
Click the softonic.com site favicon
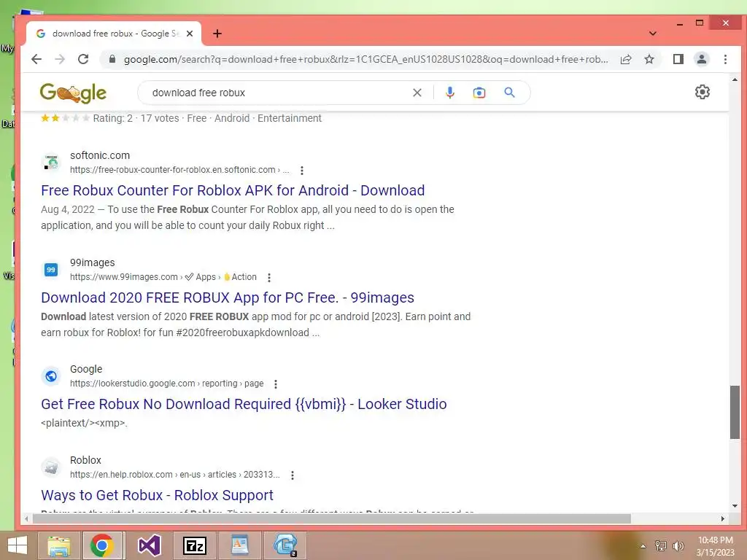[51, 163]
